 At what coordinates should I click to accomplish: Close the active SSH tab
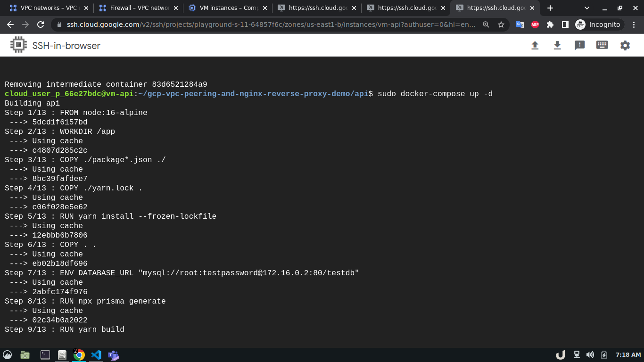(532, 8)
